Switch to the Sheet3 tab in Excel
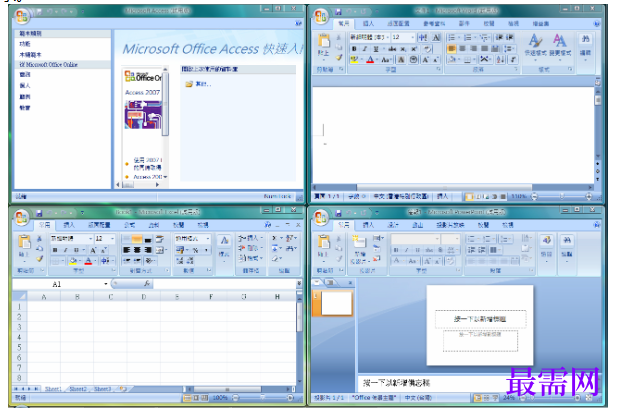618x413 pixels. (102, 389)
